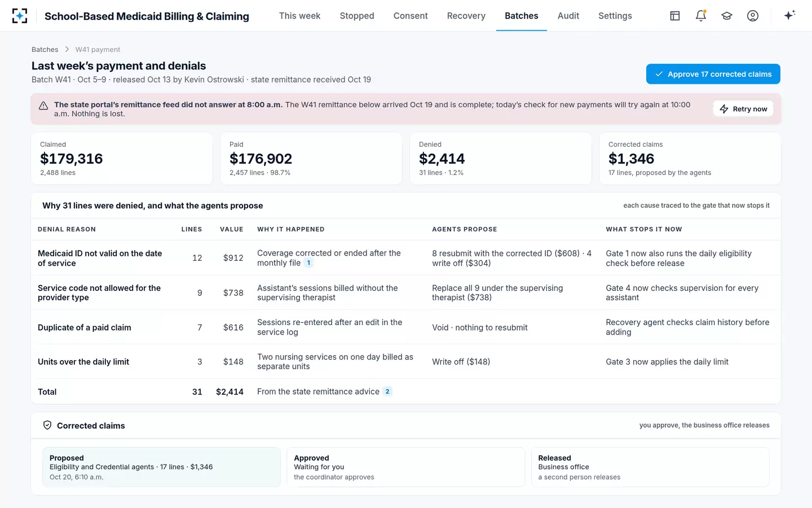
Task: Open the Paid $176,902 card
Action: click(311, 159)
